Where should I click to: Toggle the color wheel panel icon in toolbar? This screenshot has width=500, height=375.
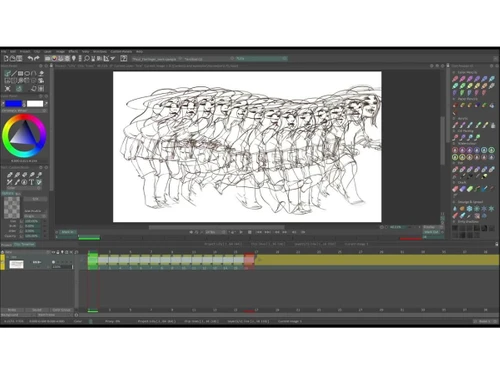point(54,59)
